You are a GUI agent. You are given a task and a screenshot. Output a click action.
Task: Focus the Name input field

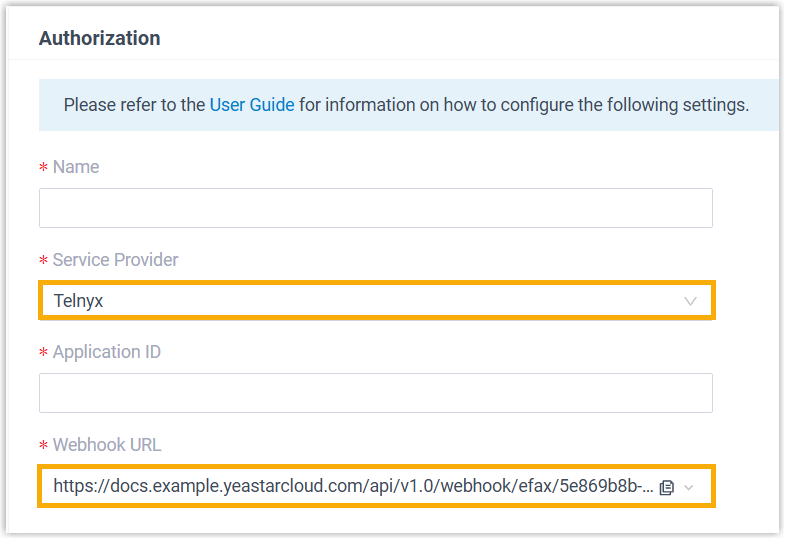(x=375, y=208)
